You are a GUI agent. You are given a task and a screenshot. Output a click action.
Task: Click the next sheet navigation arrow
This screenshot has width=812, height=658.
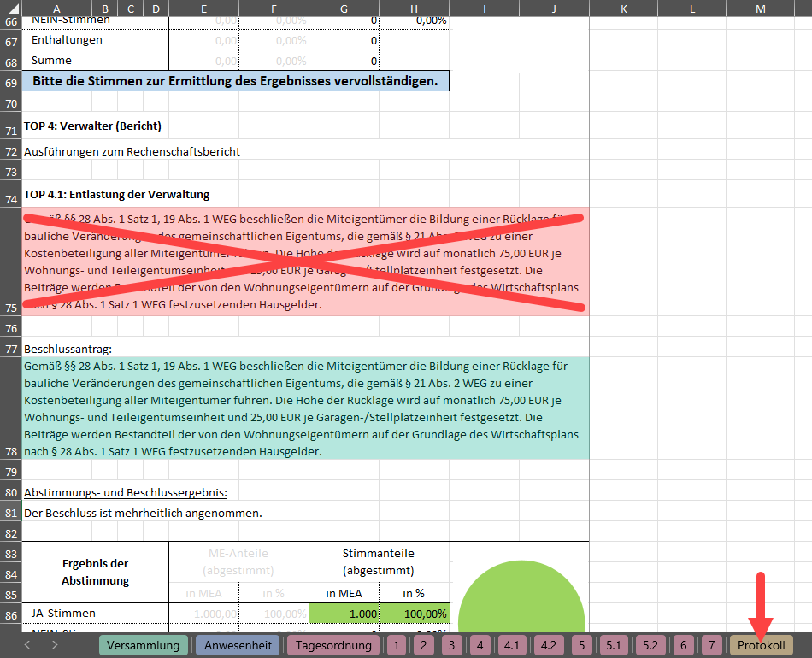pyautogui.click(x=55, y=644)
